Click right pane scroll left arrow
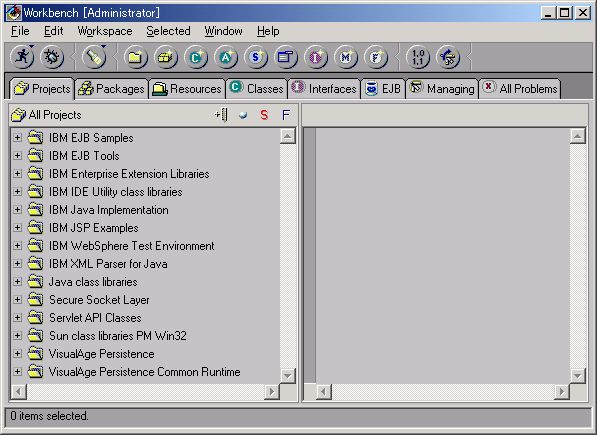The image size is (597, 435). pyautogui.click(x=324, y=392)
